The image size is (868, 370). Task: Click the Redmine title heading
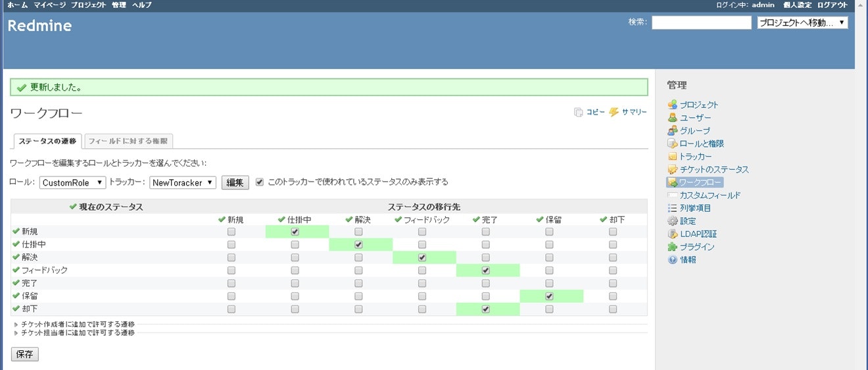39,26
